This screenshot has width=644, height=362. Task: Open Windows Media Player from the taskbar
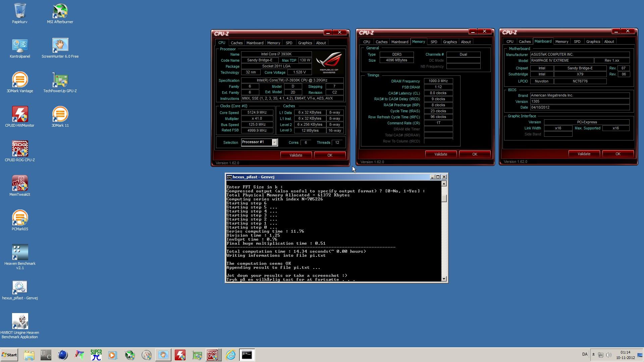pyautogui.click(x=113, y=355)
